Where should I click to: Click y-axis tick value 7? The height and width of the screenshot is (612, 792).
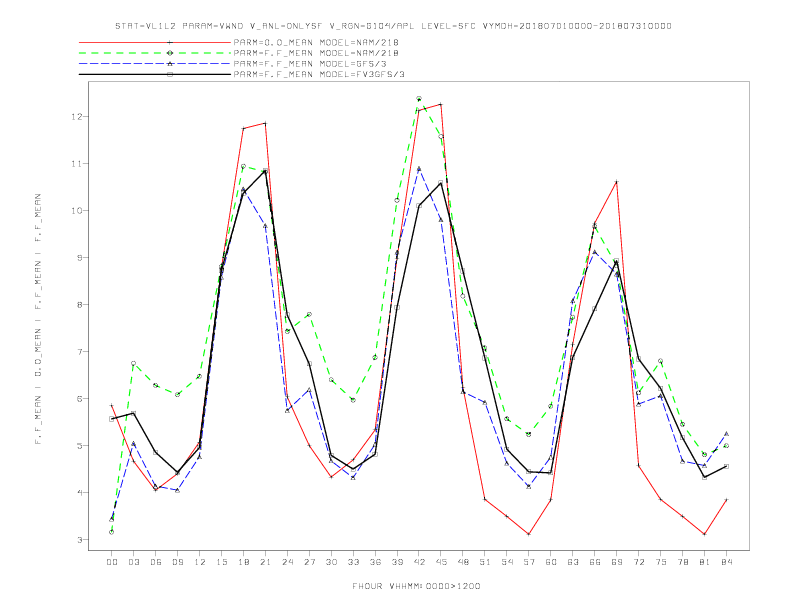coord(79,351)
